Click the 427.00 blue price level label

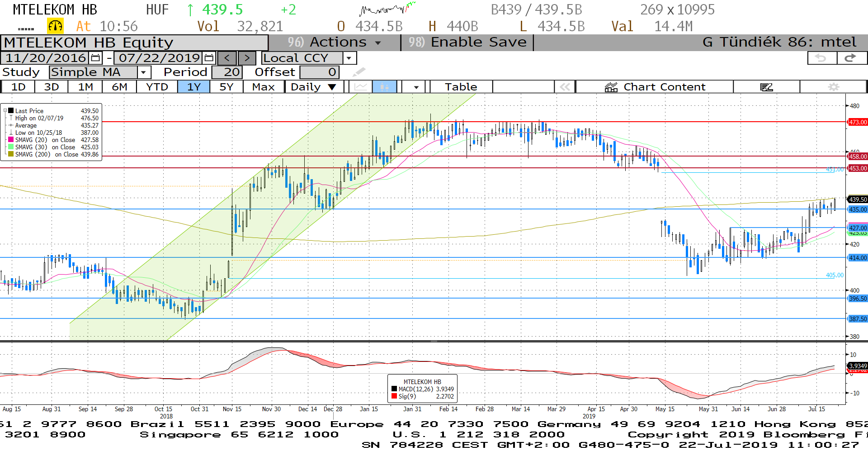tap(858, 228)
